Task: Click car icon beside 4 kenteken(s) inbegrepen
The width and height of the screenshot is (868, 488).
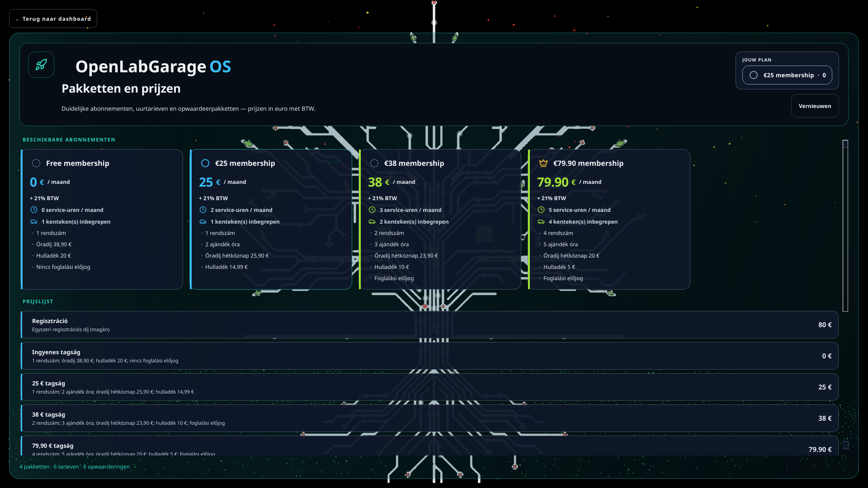Action: click(541, 221)
